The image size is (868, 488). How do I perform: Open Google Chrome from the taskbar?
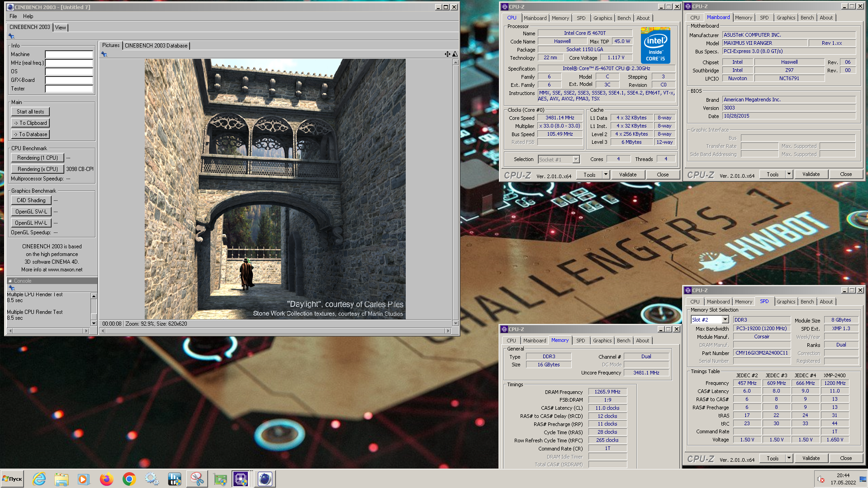pos(129,479)
